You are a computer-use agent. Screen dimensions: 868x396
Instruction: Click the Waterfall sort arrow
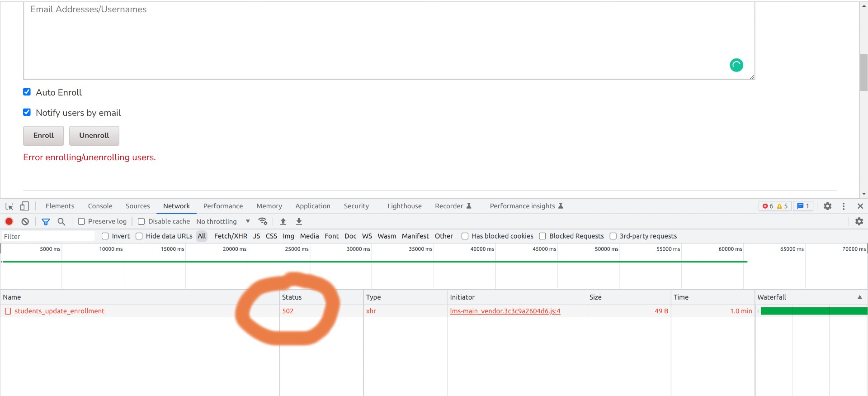click(860, 297)
